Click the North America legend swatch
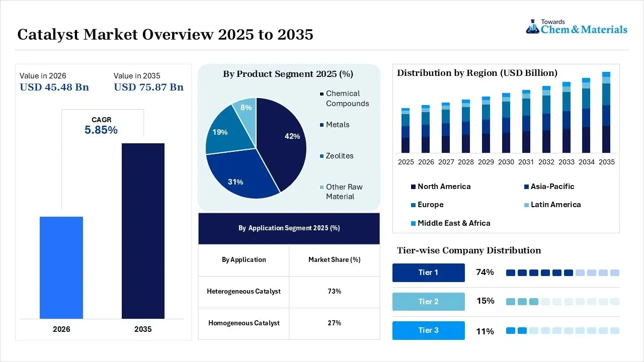This screenshot has width=644, height=362. click(414, 187)
